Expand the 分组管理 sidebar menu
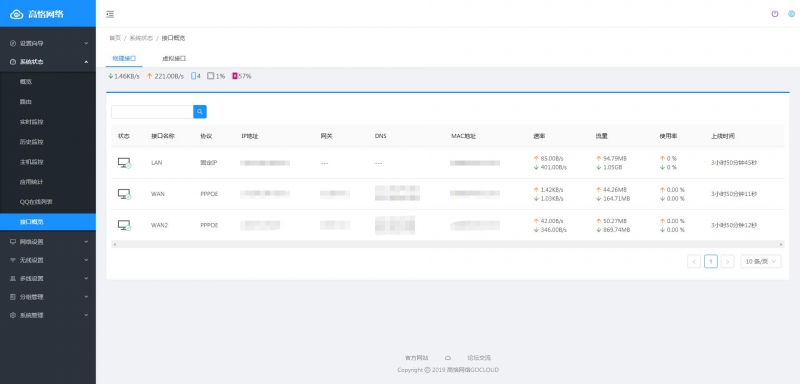 tap(47, 297)
